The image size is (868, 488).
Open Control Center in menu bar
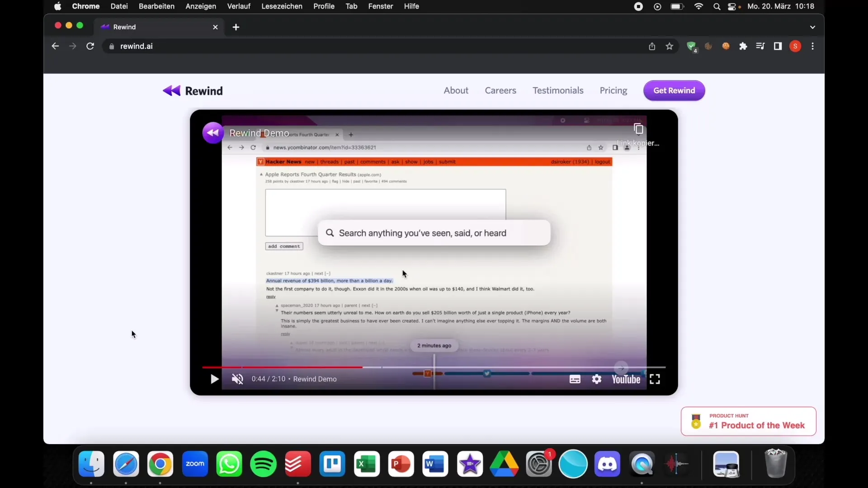(x=732, y=6)
